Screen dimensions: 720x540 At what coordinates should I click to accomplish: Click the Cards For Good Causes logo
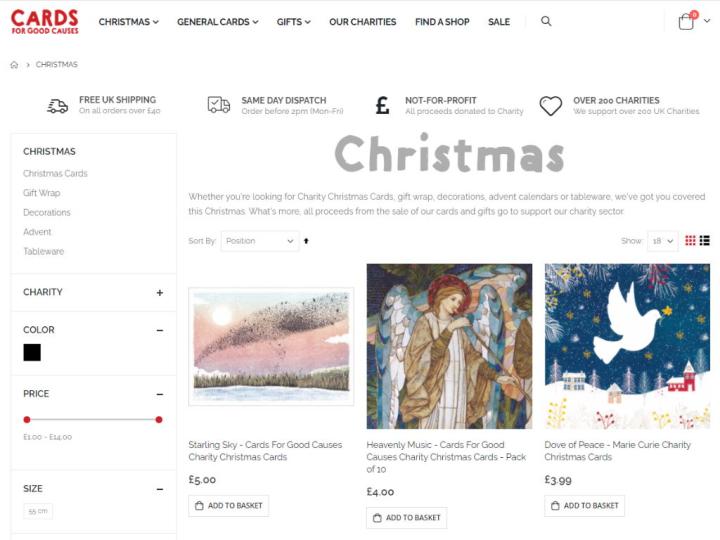click(45, 22)
